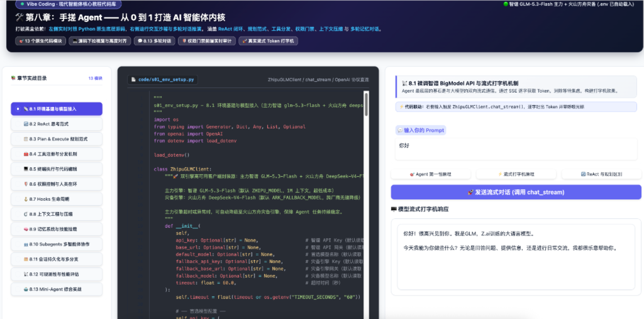Click the 13 模块 count label

tap(95, 78)
